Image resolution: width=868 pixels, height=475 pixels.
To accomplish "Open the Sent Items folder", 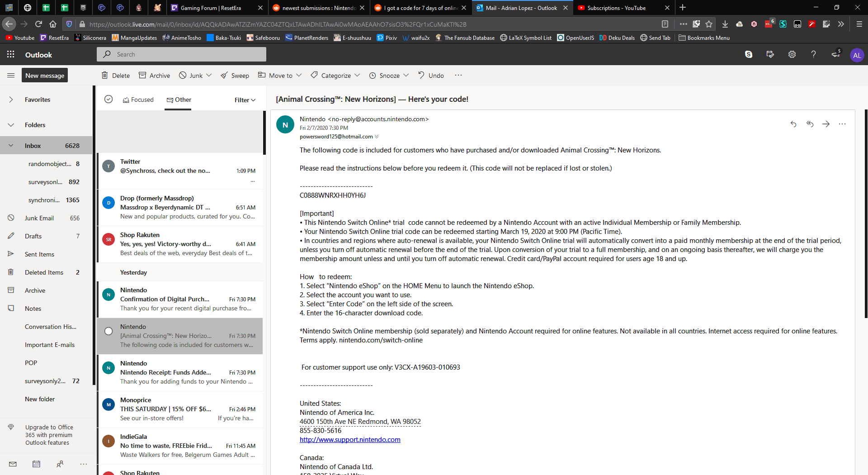I will click(46, 254).
